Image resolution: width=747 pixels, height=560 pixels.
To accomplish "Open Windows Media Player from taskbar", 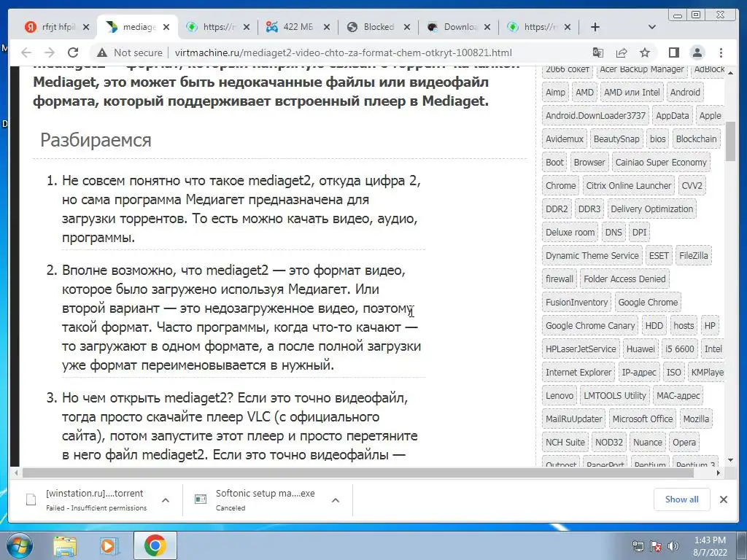I will (x=108, y=546).
